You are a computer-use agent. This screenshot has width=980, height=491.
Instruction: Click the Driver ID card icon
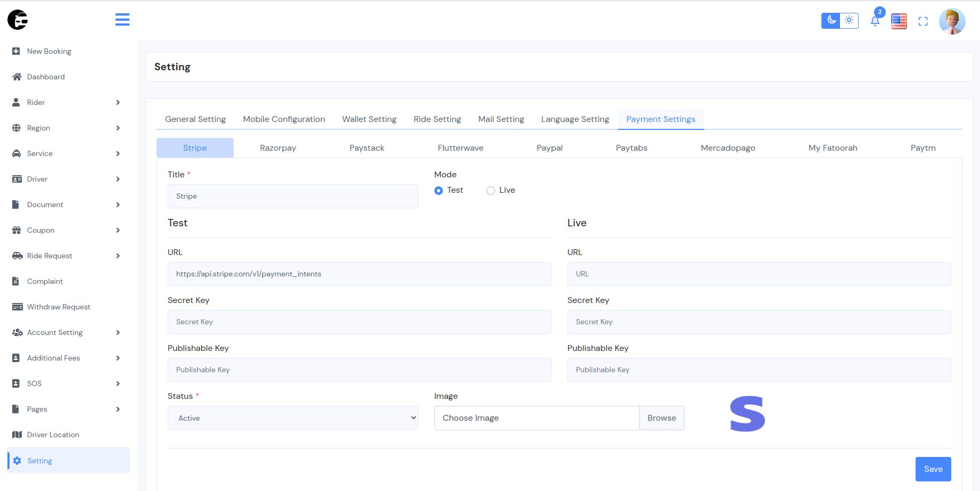click(17, 179)
